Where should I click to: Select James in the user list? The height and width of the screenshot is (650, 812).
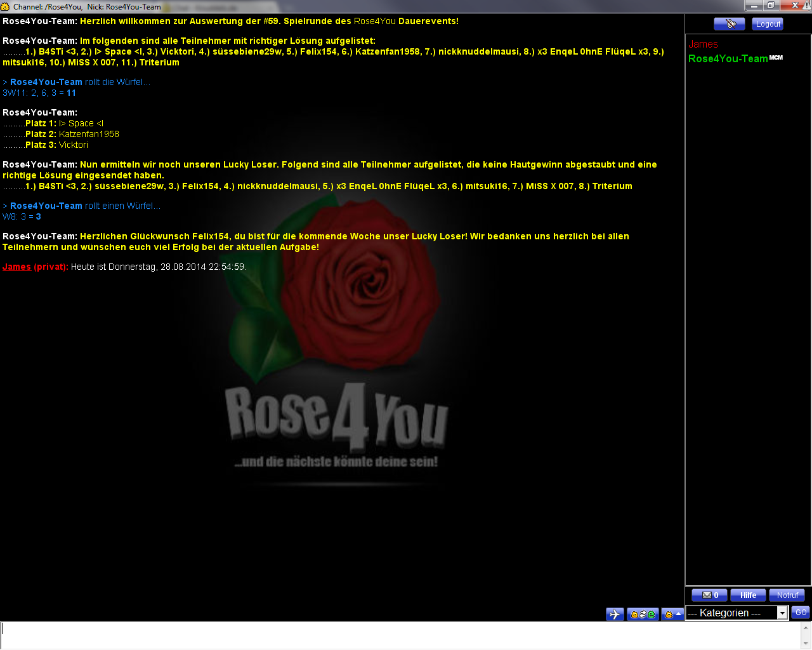click(703, 44)
